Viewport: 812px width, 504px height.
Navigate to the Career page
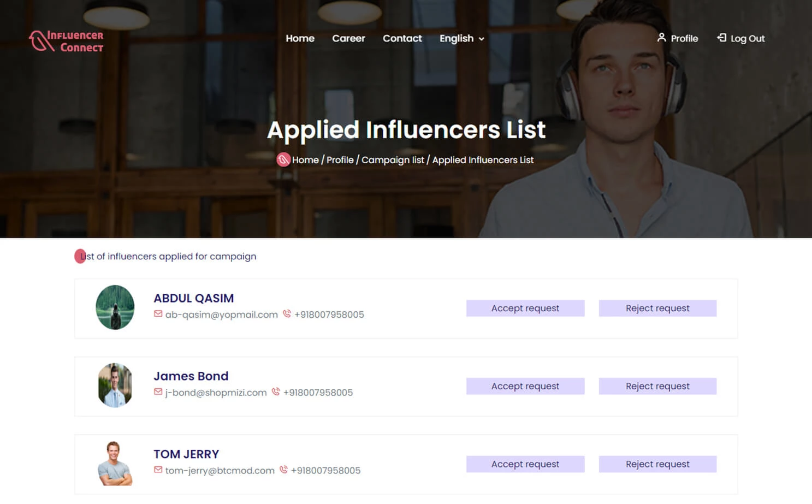point(348,38)
